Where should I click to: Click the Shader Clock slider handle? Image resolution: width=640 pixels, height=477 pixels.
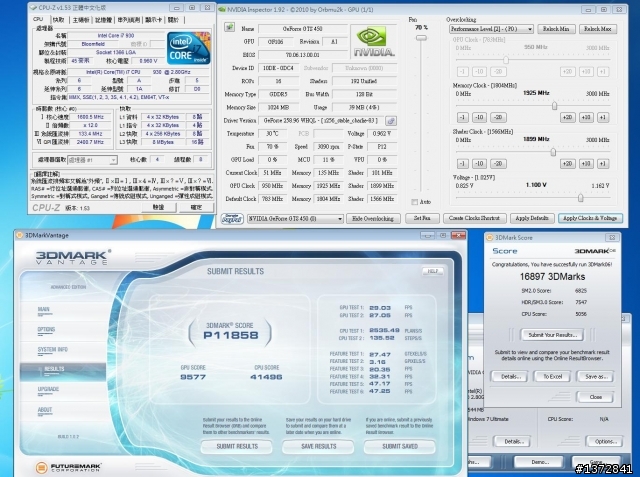tap(553, 152)
